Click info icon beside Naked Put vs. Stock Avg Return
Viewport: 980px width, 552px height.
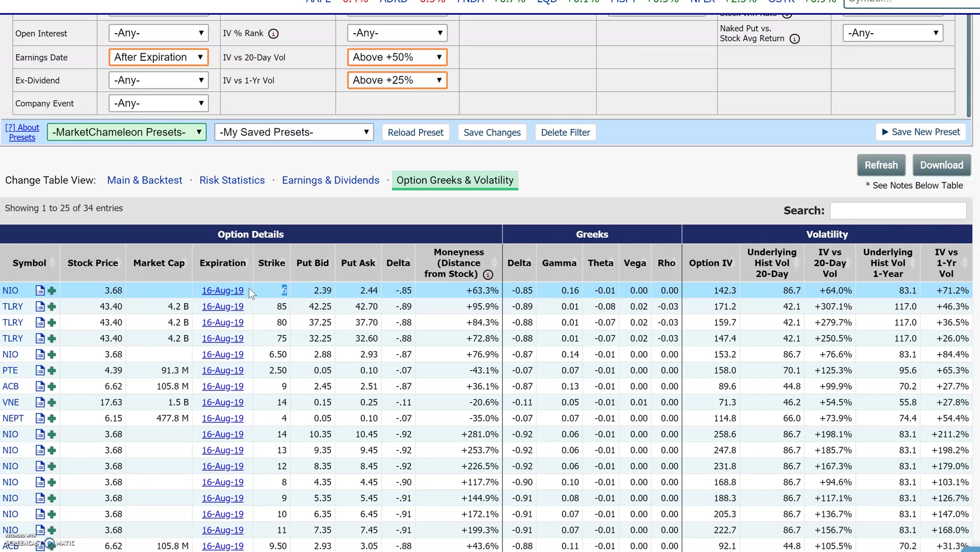point(795,39)
